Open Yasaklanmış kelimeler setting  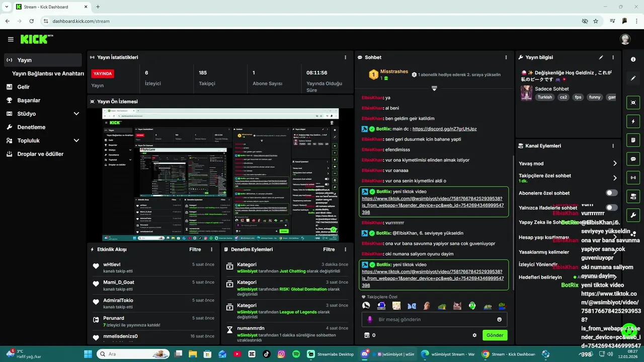544,252
